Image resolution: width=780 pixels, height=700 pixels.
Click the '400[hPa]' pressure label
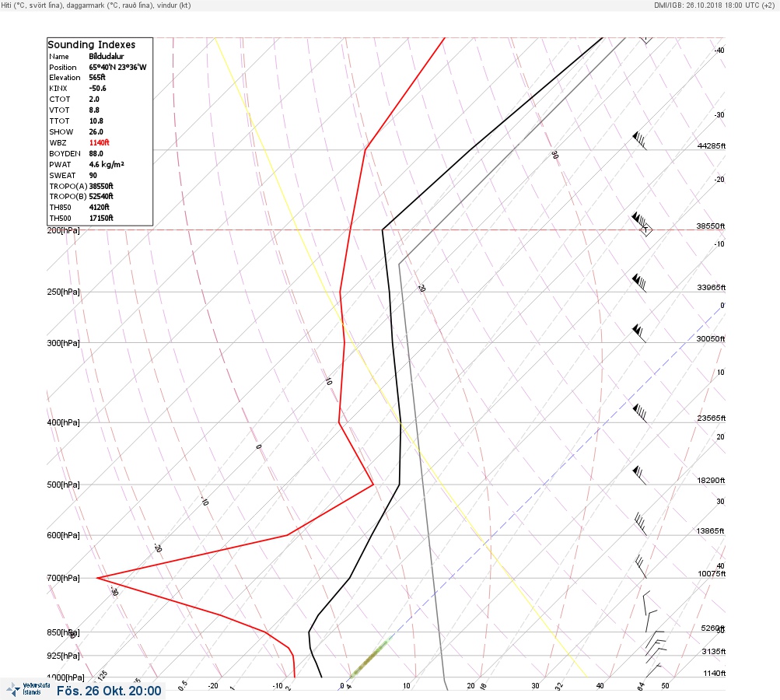pyautogui.click(x=63, y=423)
